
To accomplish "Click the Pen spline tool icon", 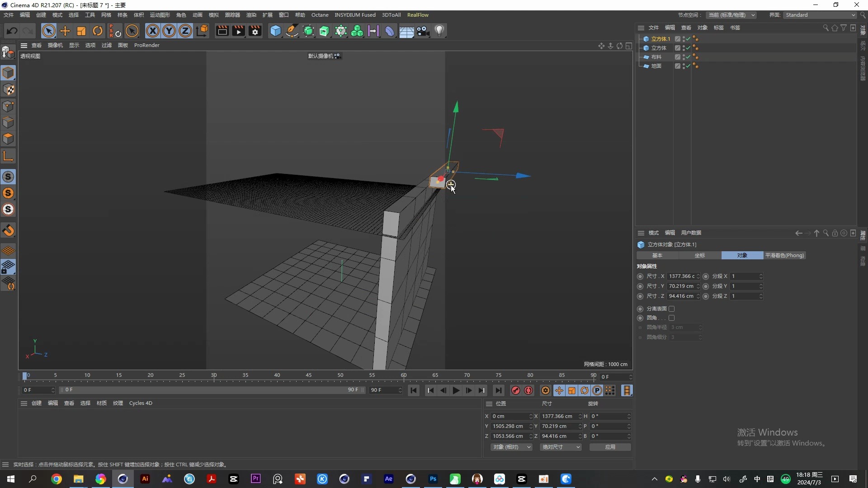I will click(x=292, y=31).
